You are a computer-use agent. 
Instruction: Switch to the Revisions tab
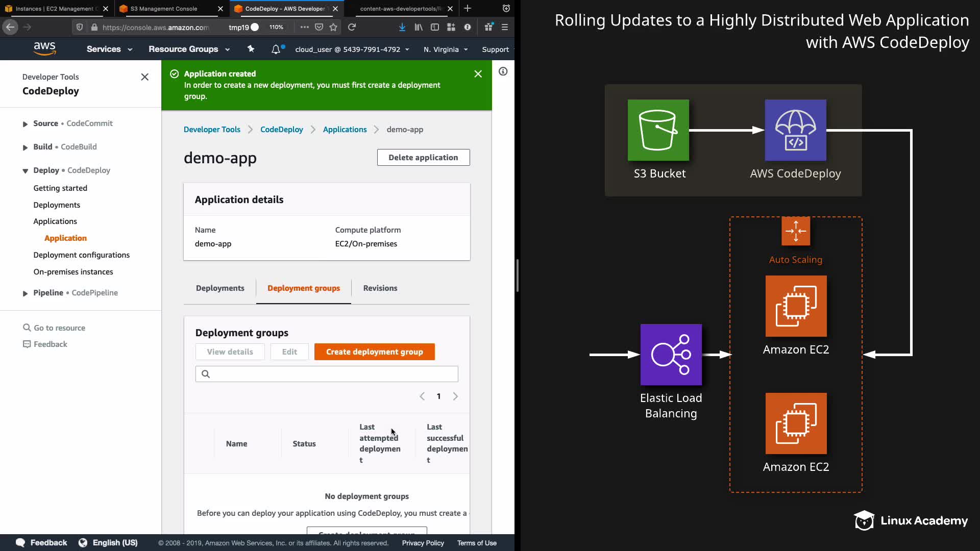pos(380,288)
